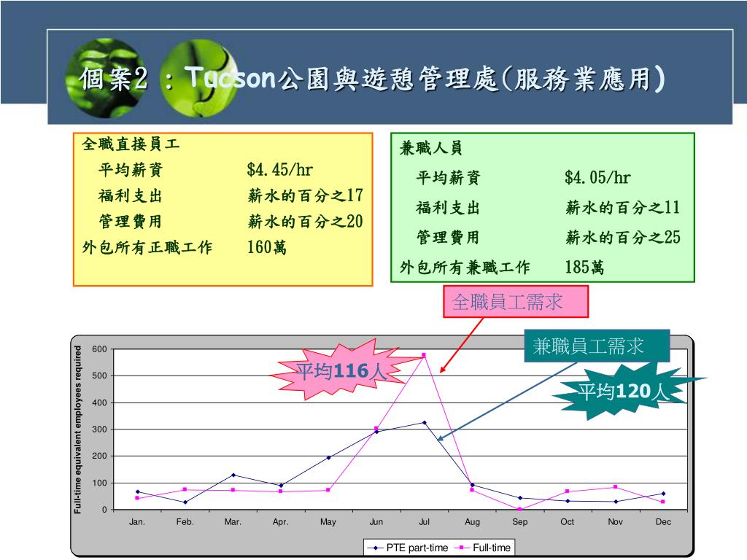Click the Jan. axis label
Screen dimensions: 747x560
click(136, 522)
